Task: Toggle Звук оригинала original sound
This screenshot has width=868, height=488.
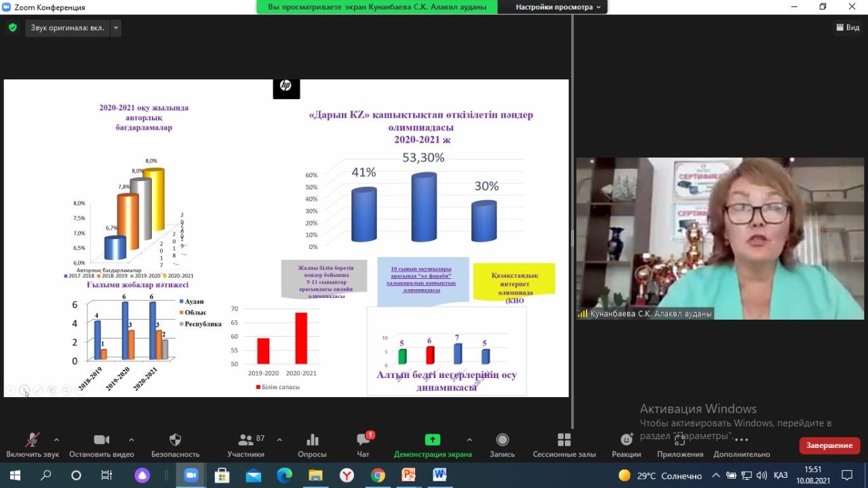Action: (x=67, y=28)
